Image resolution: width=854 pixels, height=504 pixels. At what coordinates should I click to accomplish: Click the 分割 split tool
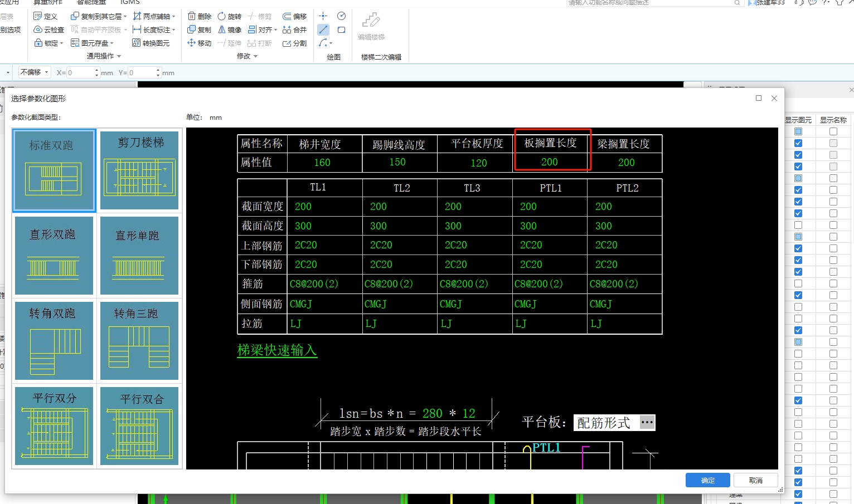295,43
